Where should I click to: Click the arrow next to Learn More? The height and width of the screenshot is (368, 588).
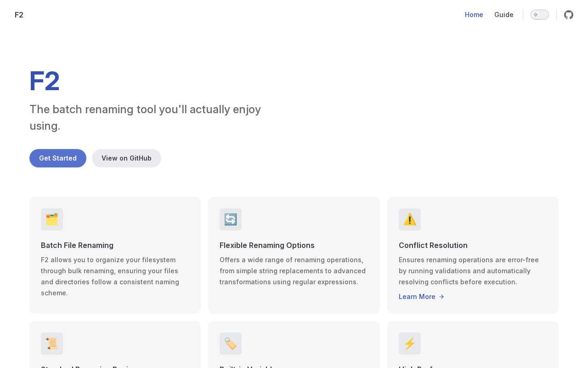click(x=441, y=297)
